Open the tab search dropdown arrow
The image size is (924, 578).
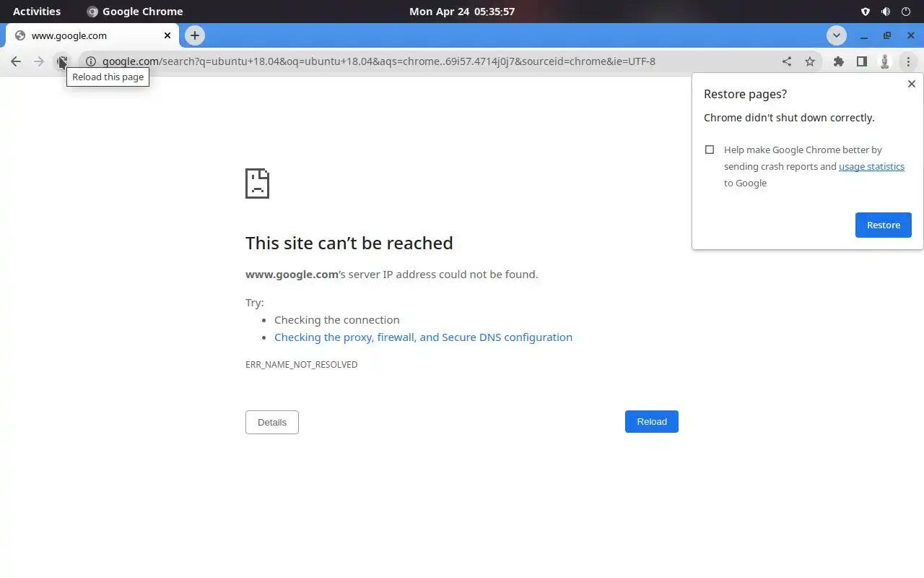tap(837, 35)
